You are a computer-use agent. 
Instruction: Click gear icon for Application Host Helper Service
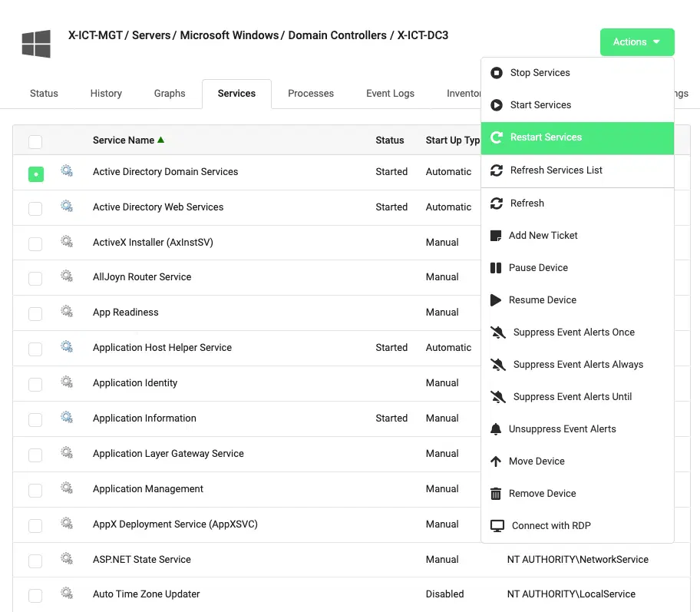(x=67, y=346)
